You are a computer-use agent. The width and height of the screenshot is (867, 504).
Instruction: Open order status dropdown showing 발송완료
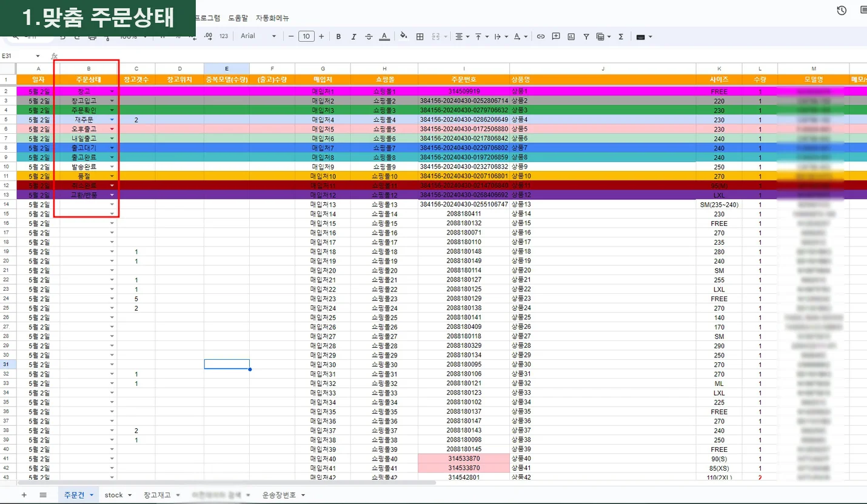(112, 167)
